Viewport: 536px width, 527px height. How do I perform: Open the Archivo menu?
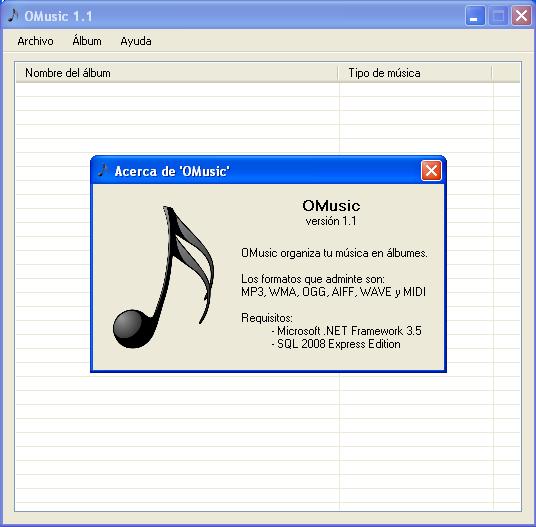click(35, 41)
